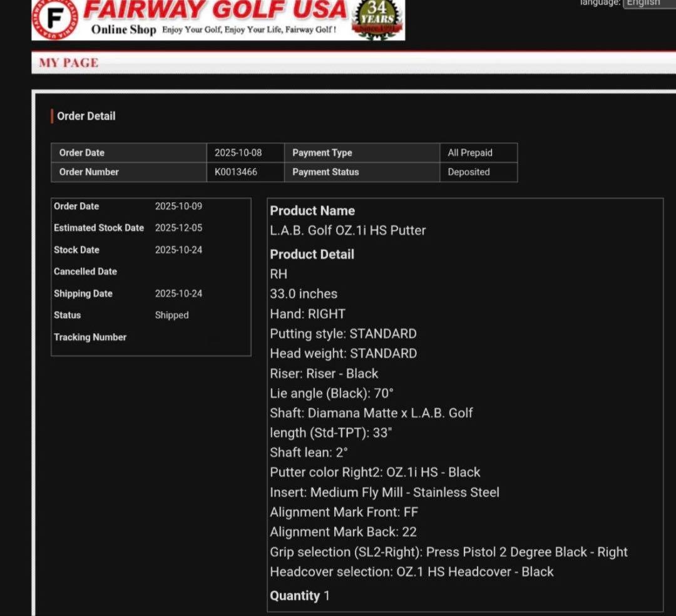Click the Cancelled Date label

tap(85, 272)
